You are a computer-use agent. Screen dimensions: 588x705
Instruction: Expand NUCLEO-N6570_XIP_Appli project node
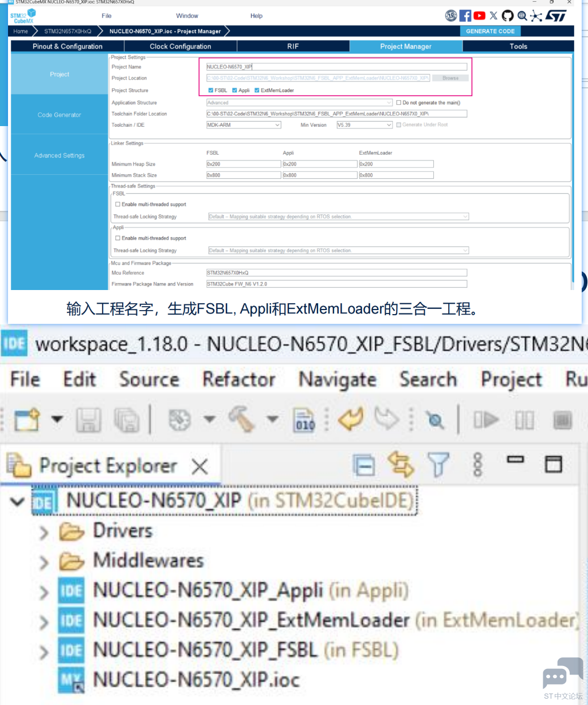pyautogui.click(x=44, y=592)
